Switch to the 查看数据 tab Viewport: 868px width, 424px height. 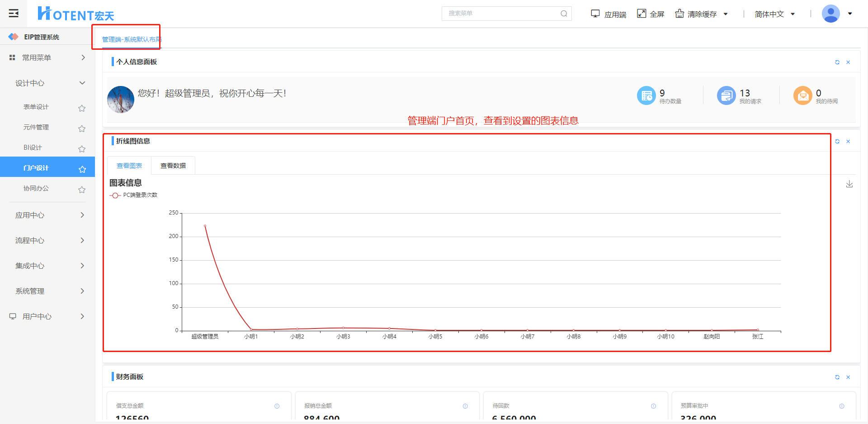tap(173, 166)
